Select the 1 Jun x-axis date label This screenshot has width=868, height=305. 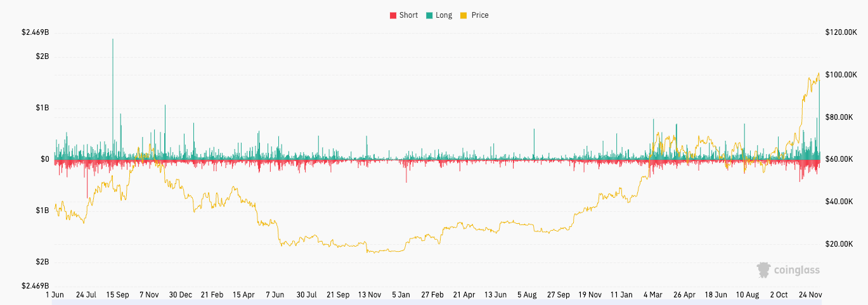[55, 295]
